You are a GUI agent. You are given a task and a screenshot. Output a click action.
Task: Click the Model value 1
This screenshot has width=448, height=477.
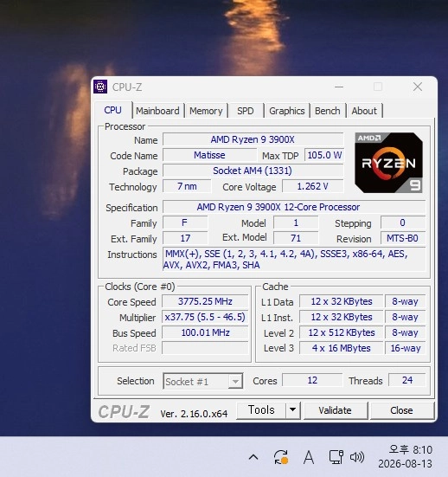tap(296, 222)
